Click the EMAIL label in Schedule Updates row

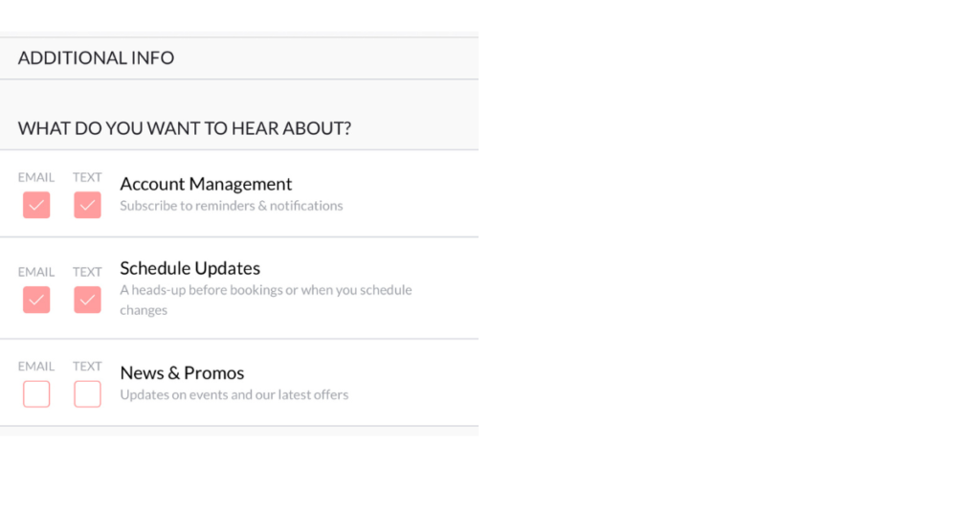pyautogui.click(x=36, y=272)
